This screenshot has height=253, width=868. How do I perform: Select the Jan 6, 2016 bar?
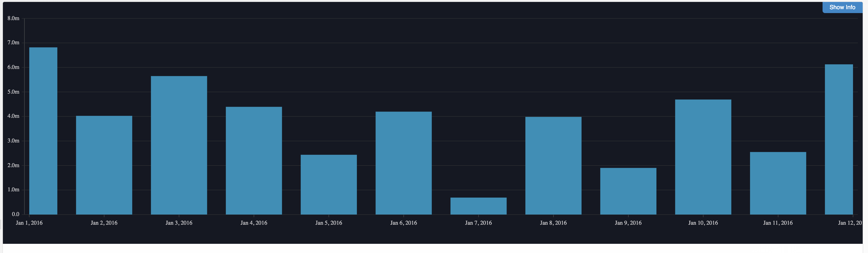(403, 163)
